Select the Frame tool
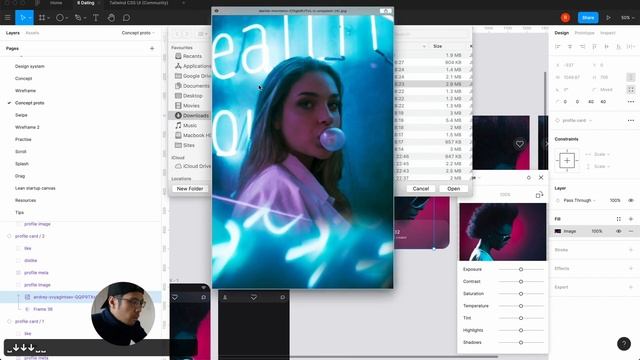 [42, 18]
